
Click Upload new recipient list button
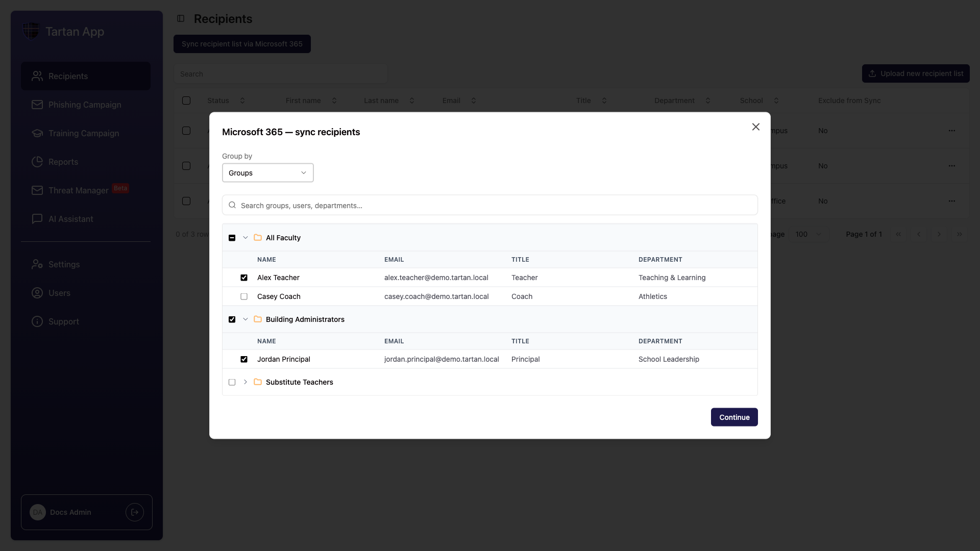[x=916, y=73]
